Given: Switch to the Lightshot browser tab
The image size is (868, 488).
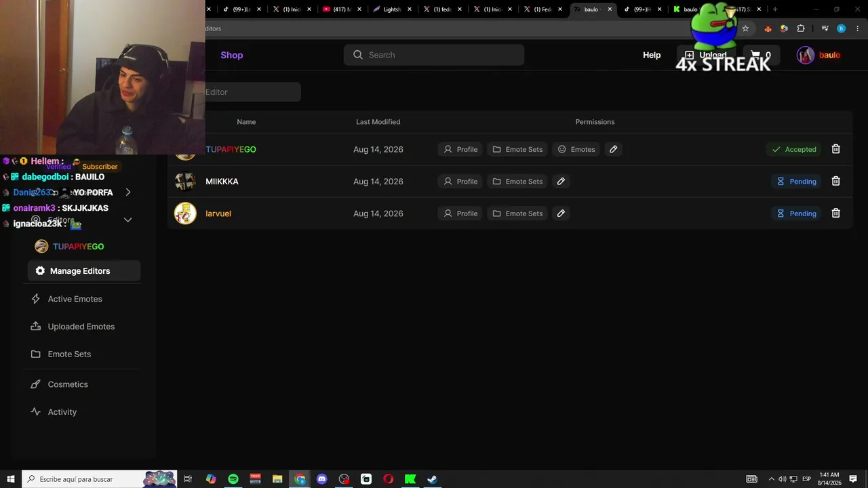Looking at the screenshot, I should pos(392,9).
